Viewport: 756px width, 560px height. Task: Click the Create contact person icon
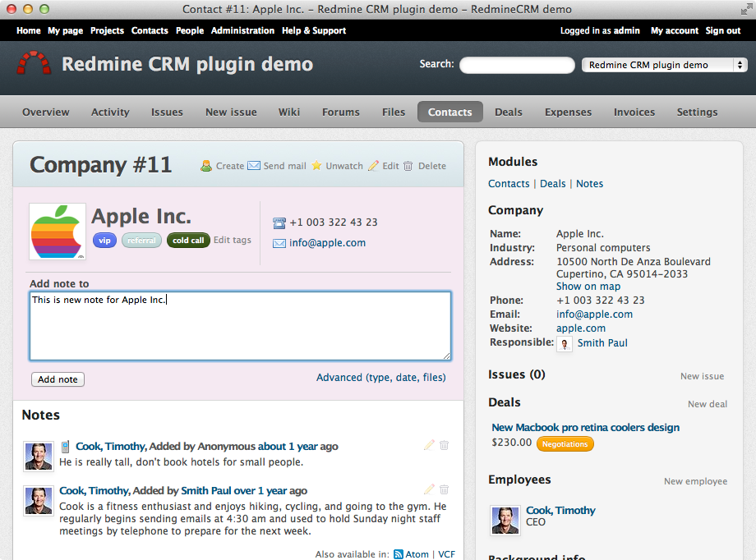click(205, 166)
